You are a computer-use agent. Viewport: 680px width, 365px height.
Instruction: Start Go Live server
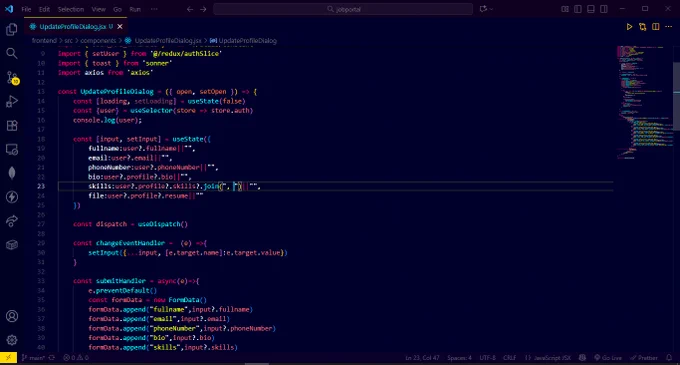coord(608,358)
